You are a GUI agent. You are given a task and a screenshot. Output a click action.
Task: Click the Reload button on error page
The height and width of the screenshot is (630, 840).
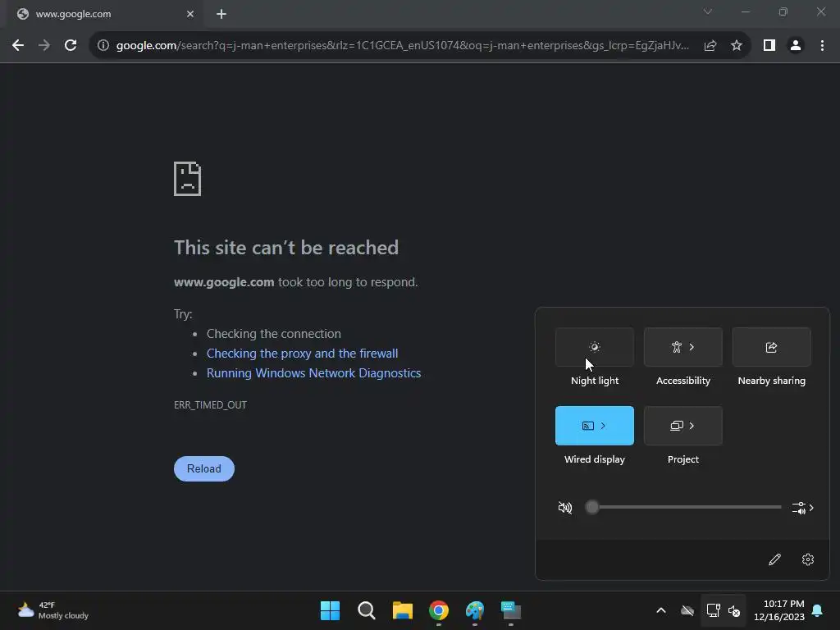click(204, 468)
